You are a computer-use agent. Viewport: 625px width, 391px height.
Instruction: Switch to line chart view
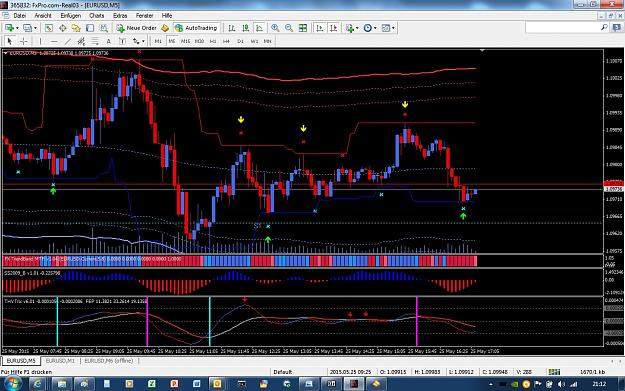(259, 28)
